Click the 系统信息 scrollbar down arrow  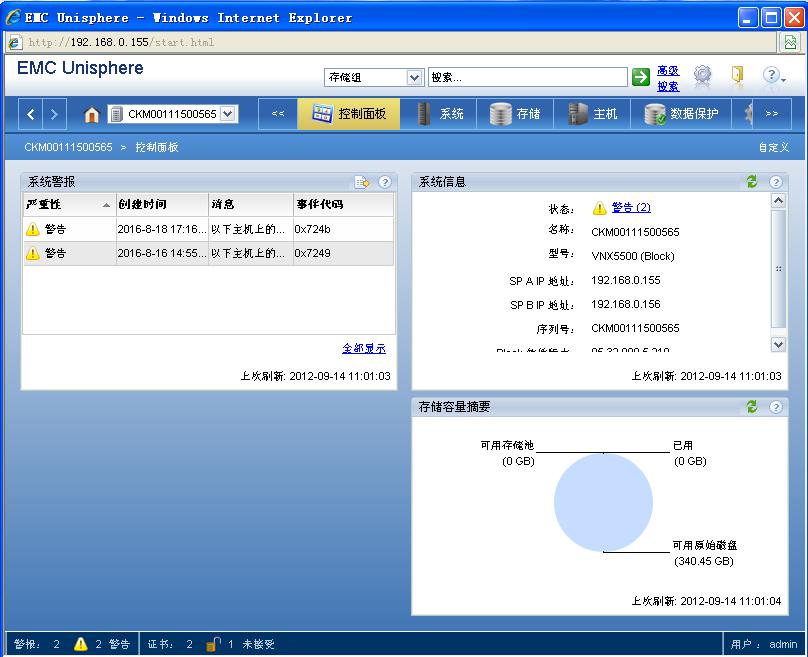point(778,344)
